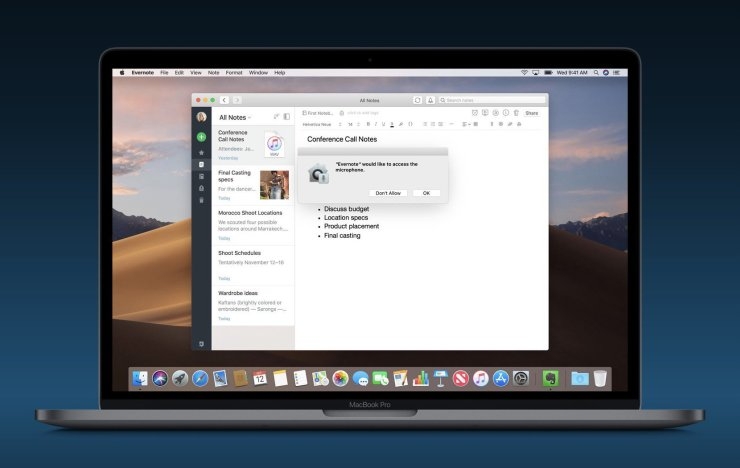Viewport: 740px width, 468px height.
Task: Open the Morocco Shoot Locations note
Action: point(253,225)
